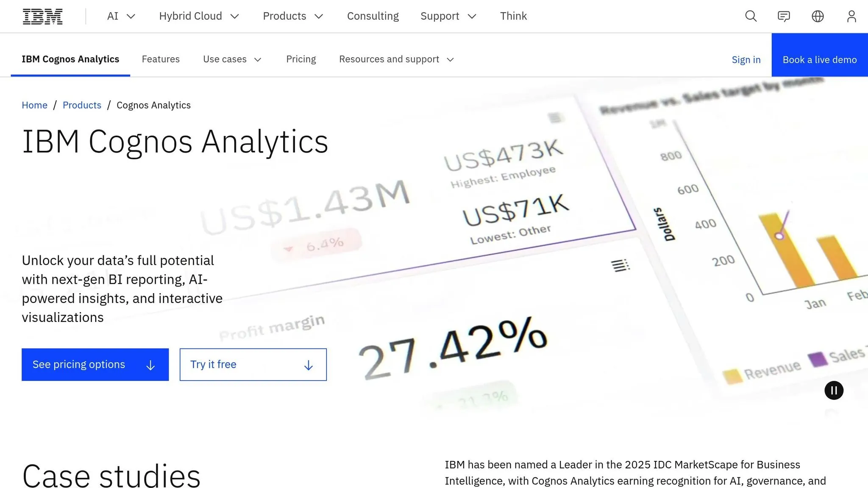The width and height of the screenshot is (868, 488).
Task: Open the Think menu item
Action: (513, 16)
